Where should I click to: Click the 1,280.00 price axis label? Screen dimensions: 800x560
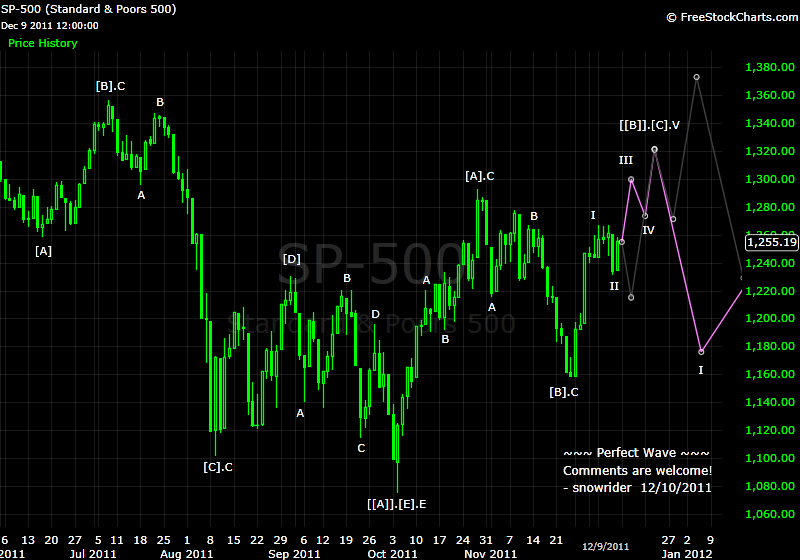(x=770, y=207)
